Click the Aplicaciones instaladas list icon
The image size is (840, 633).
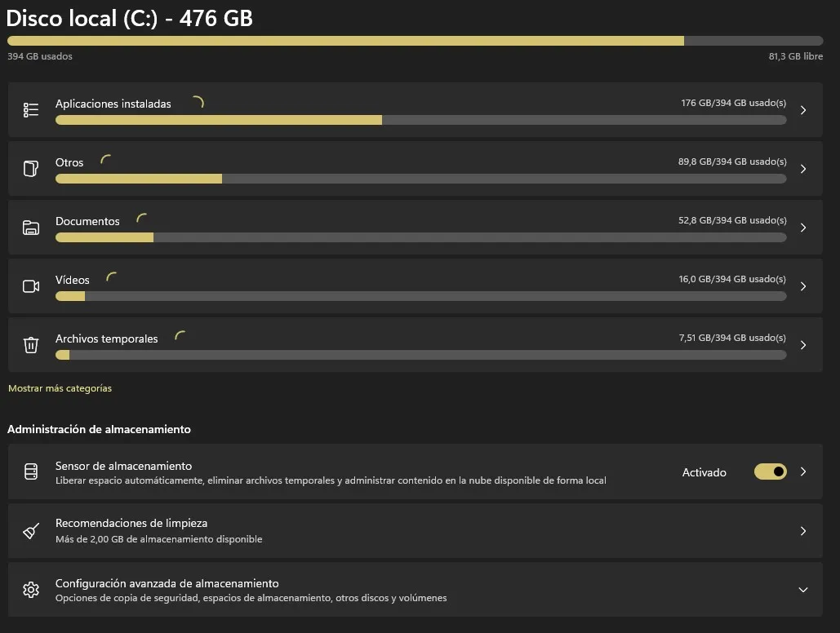[x=31, y=110]
